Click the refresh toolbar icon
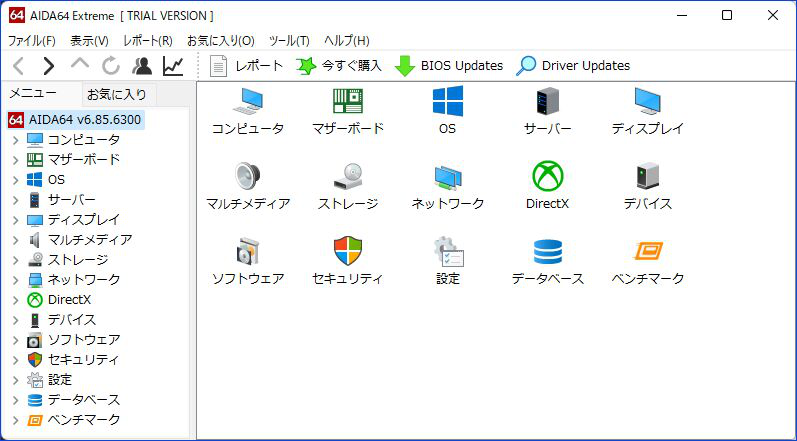 [110, 66]
